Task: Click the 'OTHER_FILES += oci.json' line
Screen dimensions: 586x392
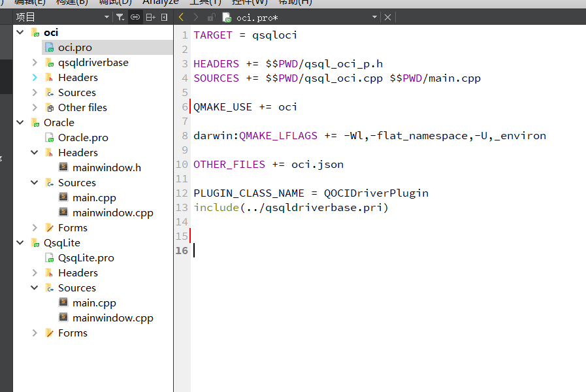Action: [x=269, y=165]
